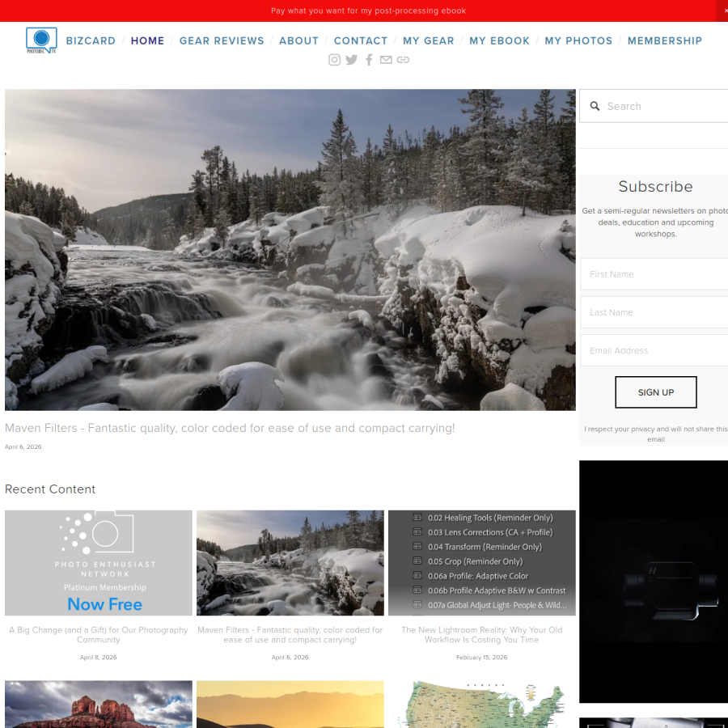Screen dimensions: 728x728
Task: Open 'A Big Change (and a Gift)' article link
Action: click(x=99, y=635)
